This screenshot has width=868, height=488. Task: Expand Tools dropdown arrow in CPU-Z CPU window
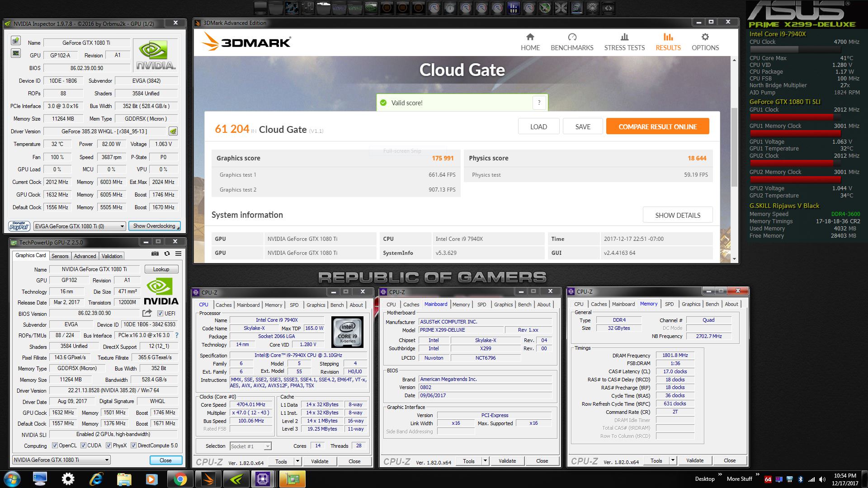tap(297, 461)
